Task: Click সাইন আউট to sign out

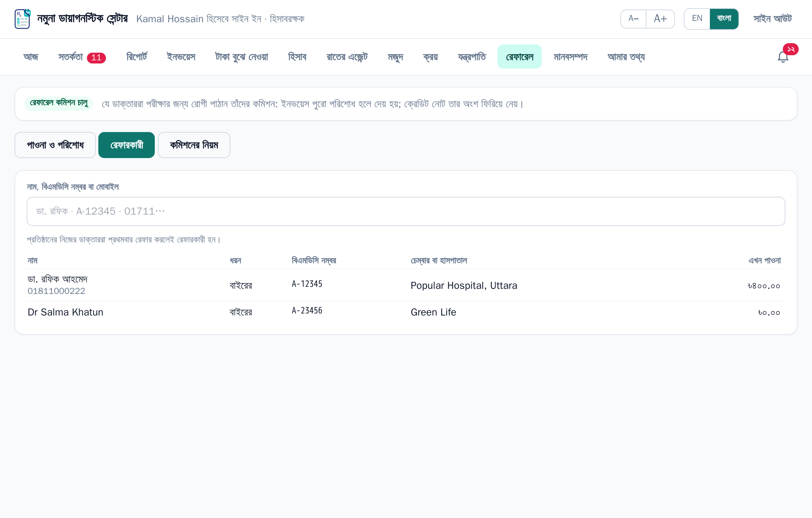Action: (773, 19)
